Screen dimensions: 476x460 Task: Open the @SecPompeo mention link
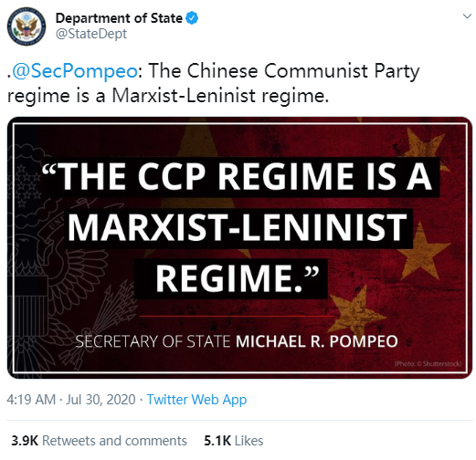pos(74,71)
